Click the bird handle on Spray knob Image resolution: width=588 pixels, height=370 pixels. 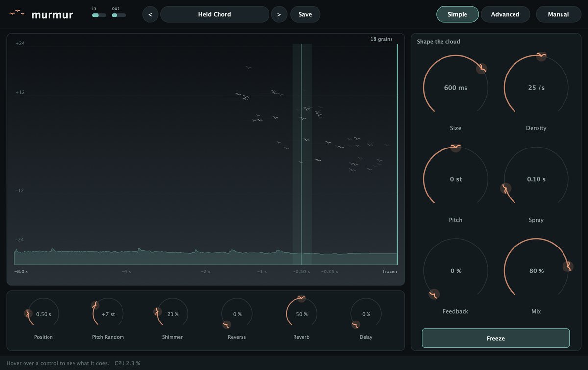(x=506, y=188)
